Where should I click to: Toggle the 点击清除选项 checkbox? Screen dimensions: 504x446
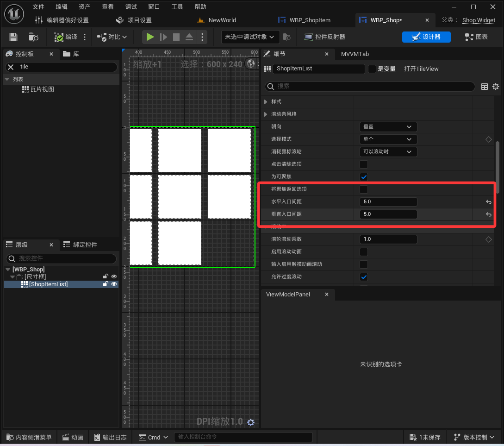pos(363,164)
